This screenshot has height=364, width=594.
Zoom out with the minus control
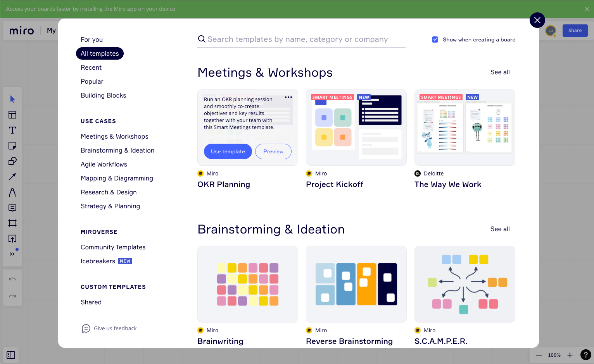[x=539, y=355]
